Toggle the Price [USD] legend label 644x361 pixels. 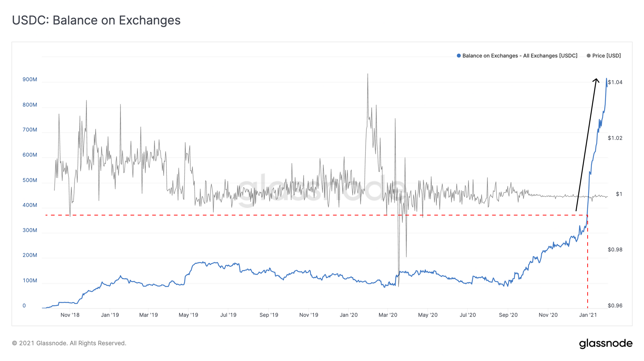click(x=606, y=56)
